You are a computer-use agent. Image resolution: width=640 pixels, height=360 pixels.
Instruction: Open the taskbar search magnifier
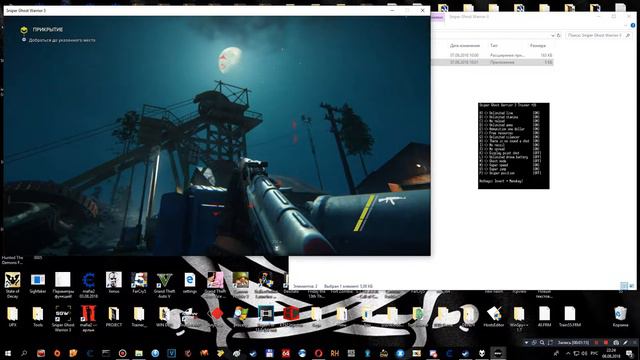pyautogui.click(x=24, y=353)
